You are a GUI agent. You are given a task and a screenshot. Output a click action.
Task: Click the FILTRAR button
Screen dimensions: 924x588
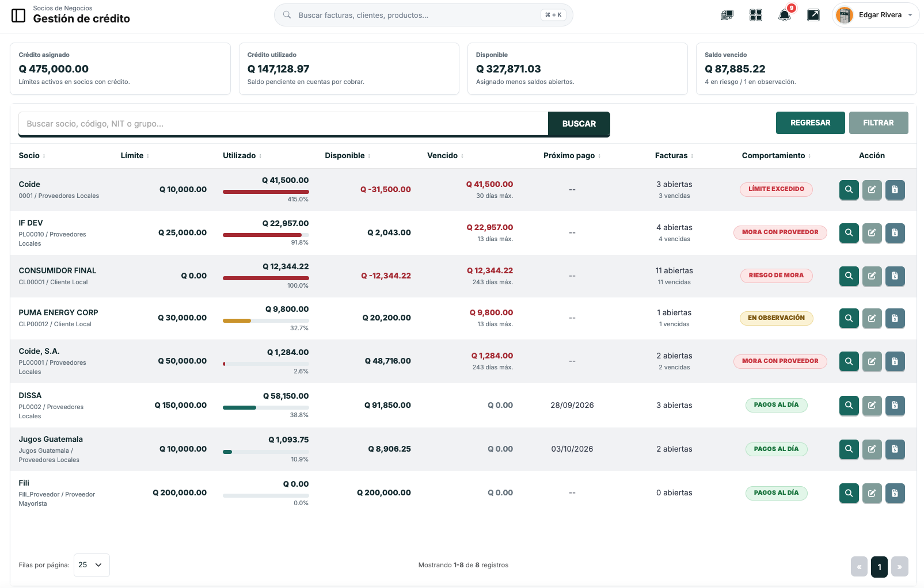879,123
